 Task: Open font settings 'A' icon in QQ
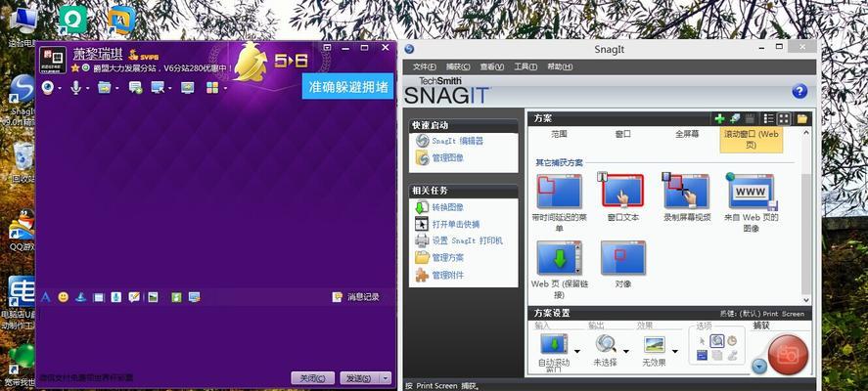pyautogui.click(x=45, y=297)
